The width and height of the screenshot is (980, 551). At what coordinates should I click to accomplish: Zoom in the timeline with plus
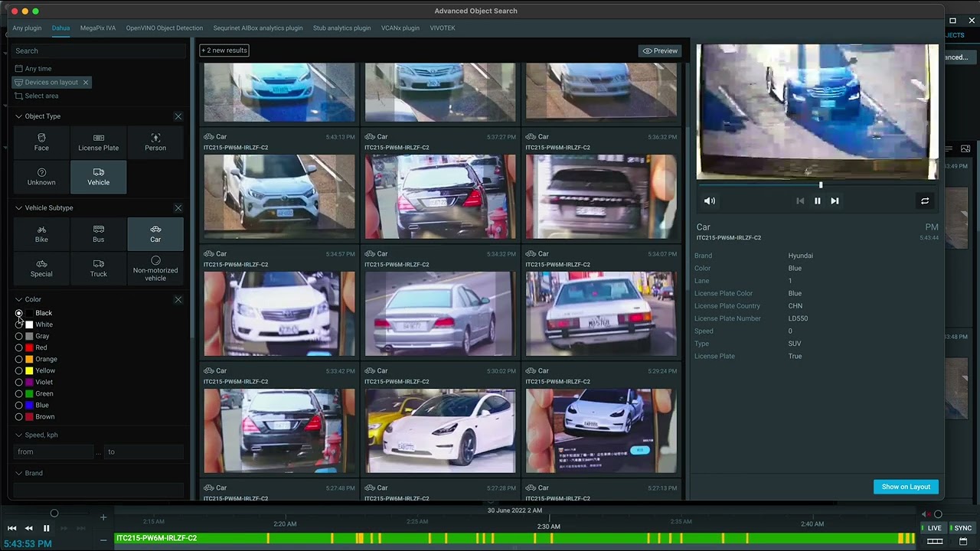pyautogui.click(x=103, y=517)
